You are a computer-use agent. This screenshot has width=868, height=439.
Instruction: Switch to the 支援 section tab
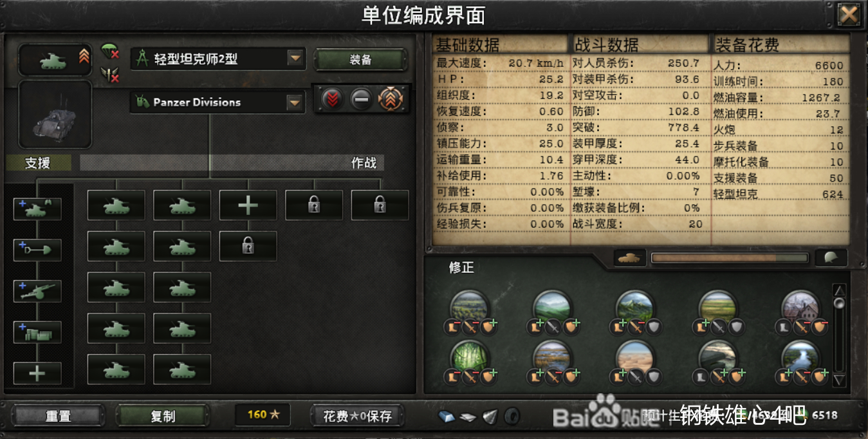pos(38,163)
